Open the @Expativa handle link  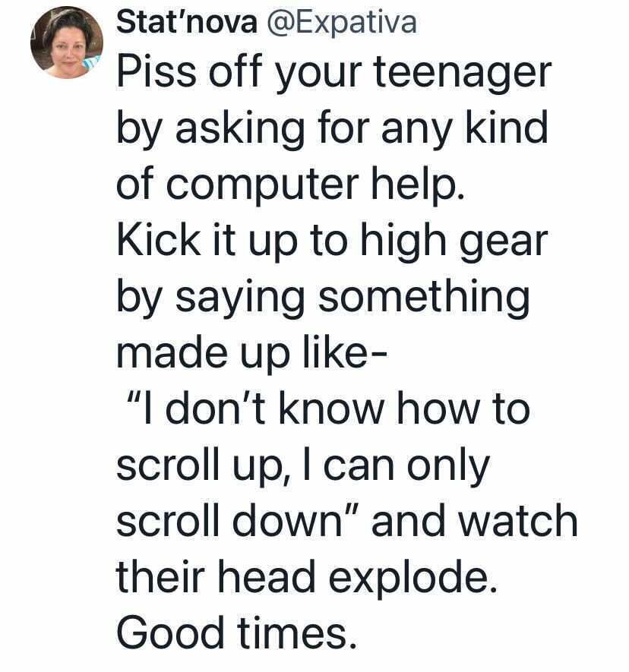click(x=342, y=23)
